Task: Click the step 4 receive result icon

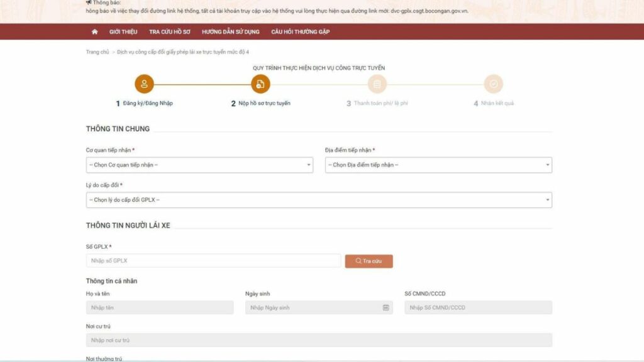Action: 493,84
